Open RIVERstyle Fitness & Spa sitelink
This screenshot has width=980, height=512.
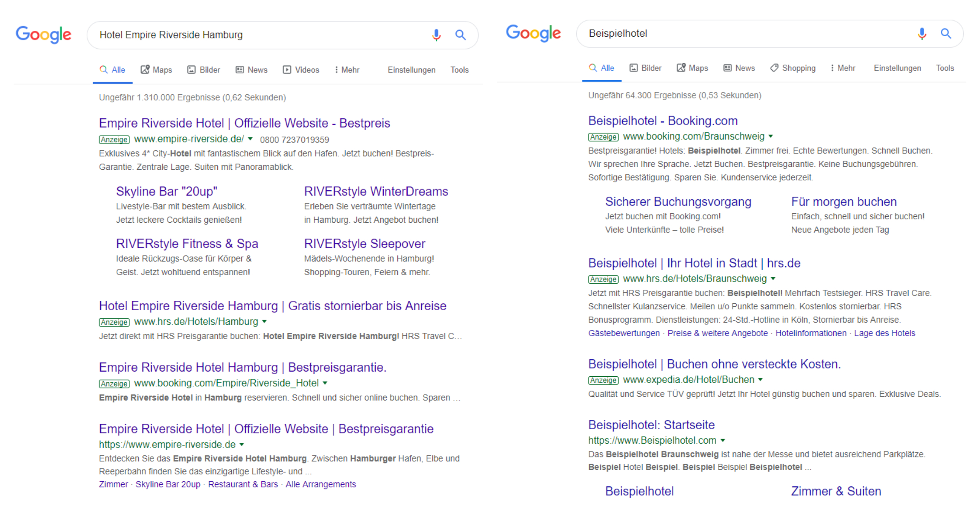187,244
